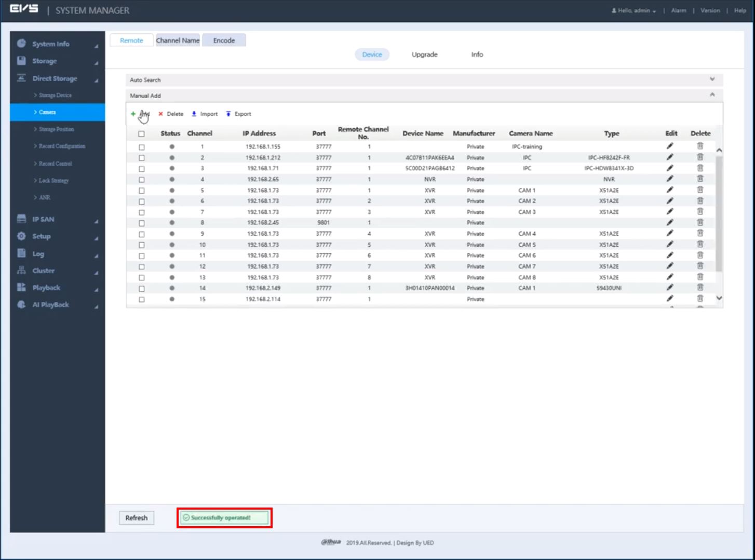This screenshot has width=755, height=560.
Task: Click the Export toolbar icon
Action: pyautogui.click(x=228, y=114)
